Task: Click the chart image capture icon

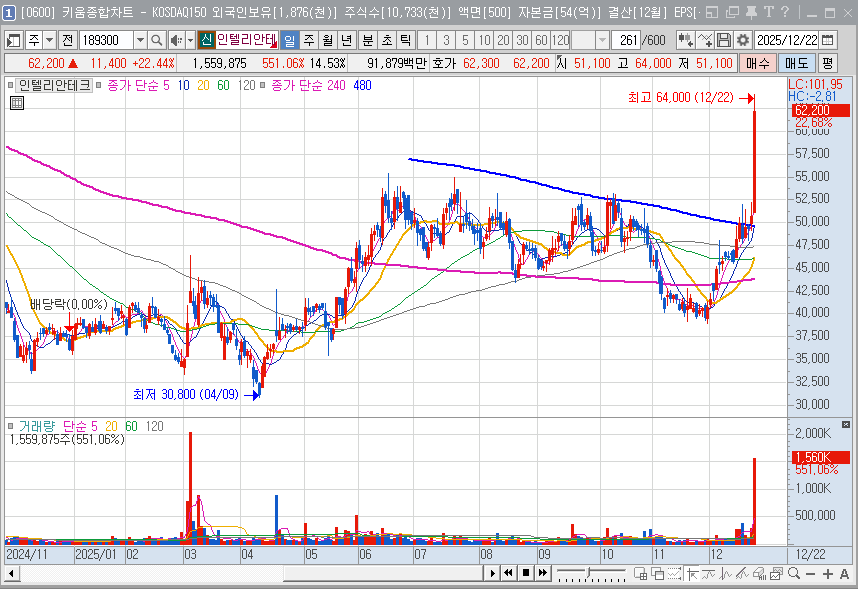Action: click(776, 574)
